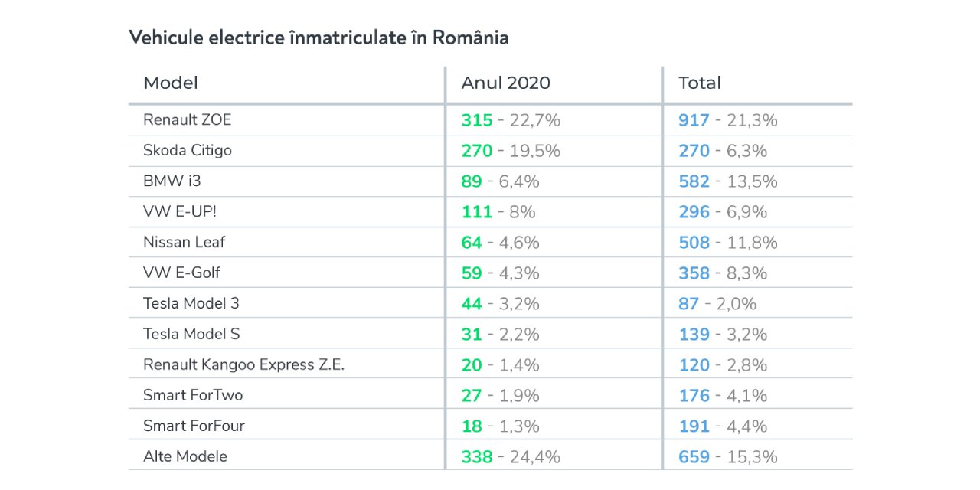Image resolution: width=980 pixels, height=490 pixels.
Task: Select the blue 917 total for Renault ZOE
Action: click(694, 120)
